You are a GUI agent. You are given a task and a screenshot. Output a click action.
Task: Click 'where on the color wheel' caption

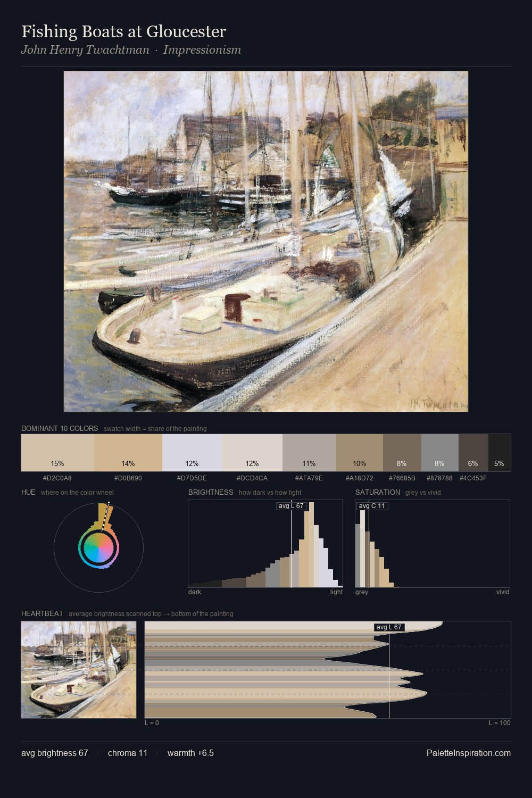tap(77, 493)
